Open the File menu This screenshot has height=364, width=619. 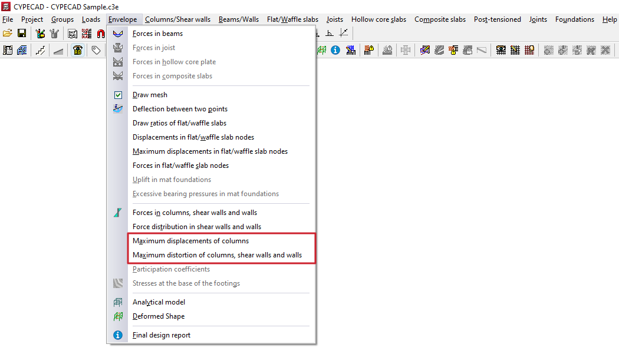tap(8, 19)
